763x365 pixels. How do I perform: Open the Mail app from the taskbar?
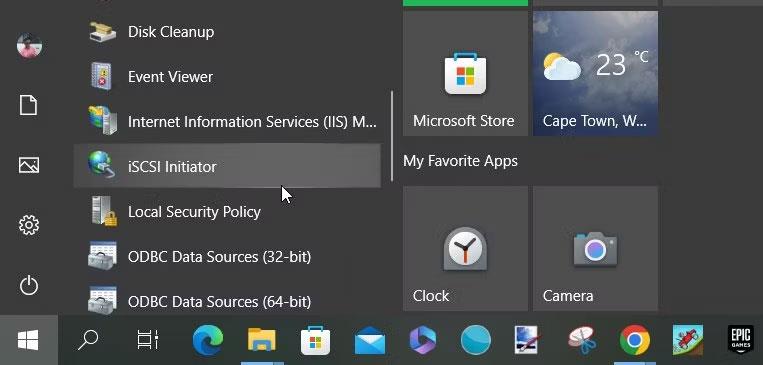pyautogui.click(x=370, y=340)
